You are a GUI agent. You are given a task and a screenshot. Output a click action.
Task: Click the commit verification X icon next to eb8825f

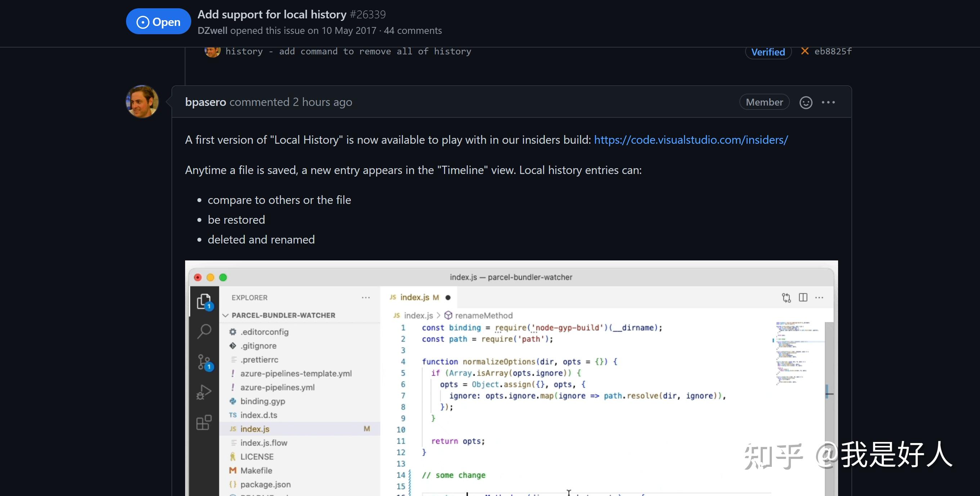tap(805, 51)
